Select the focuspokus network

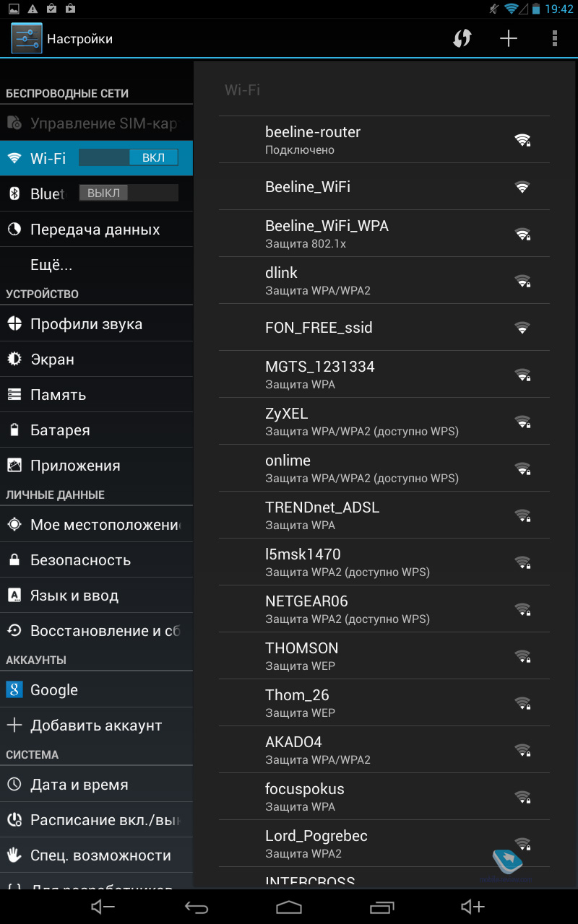384,796
